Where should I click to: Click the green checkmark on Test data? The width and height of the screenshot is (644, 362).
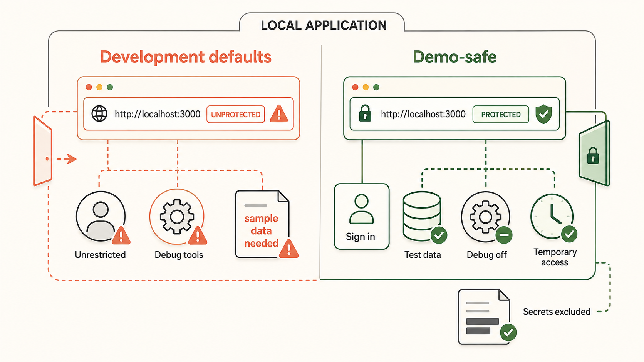coord(439,235)
